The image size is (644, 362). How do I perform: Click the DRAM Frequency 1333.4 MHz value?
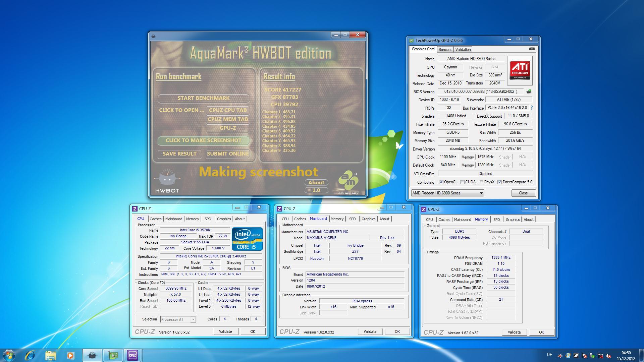[501, 258]
